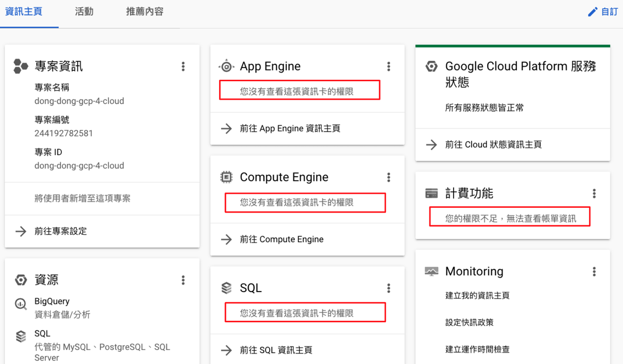Click the 自訂 pencil edit icon
Image resolution: width=623 pixels, height=364 pixels.
click(593, 12)
